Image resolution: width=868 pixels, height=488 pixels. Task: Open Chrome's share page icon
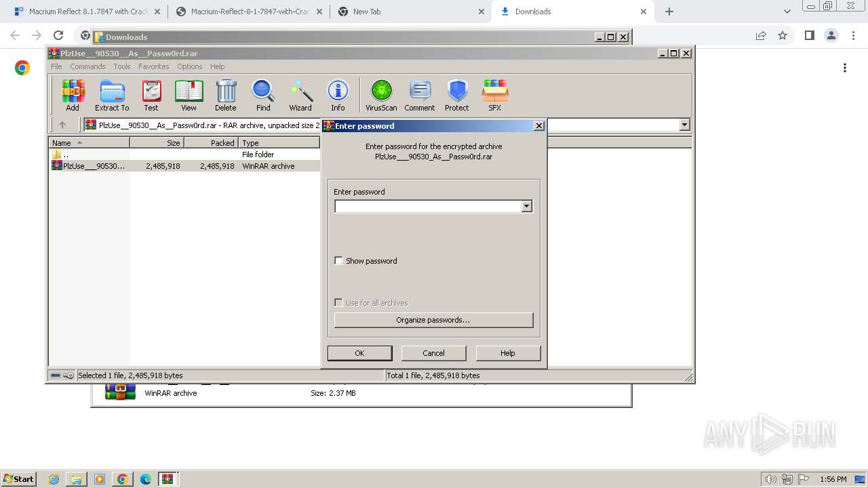[761, 35]
